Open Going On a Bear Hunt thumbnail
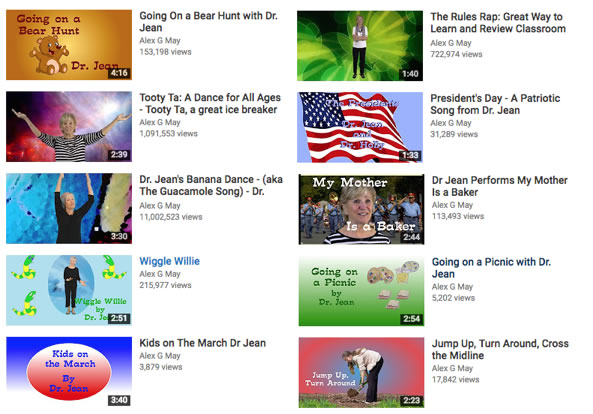 pos(69,45)
